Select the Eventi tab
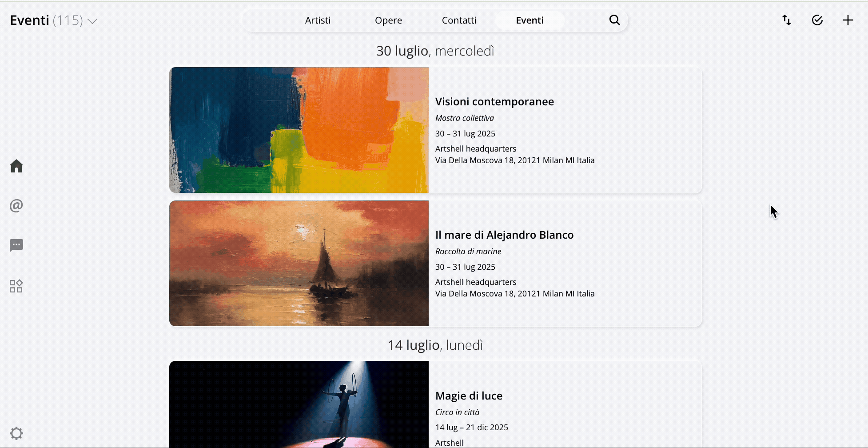The image size is (868, 448). tap(530, 20)
